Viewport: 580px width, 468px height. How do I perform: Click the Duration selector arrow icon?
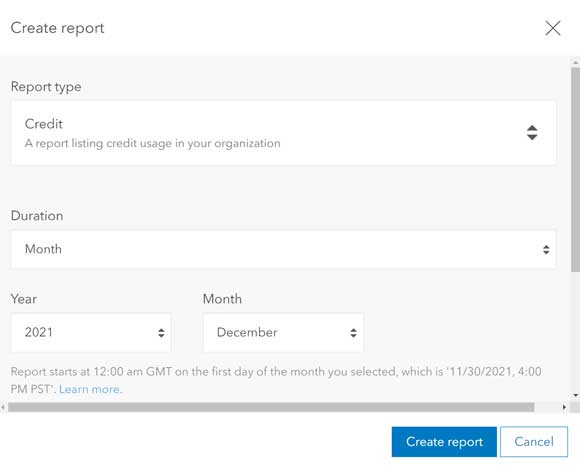[x=546, y=249]
